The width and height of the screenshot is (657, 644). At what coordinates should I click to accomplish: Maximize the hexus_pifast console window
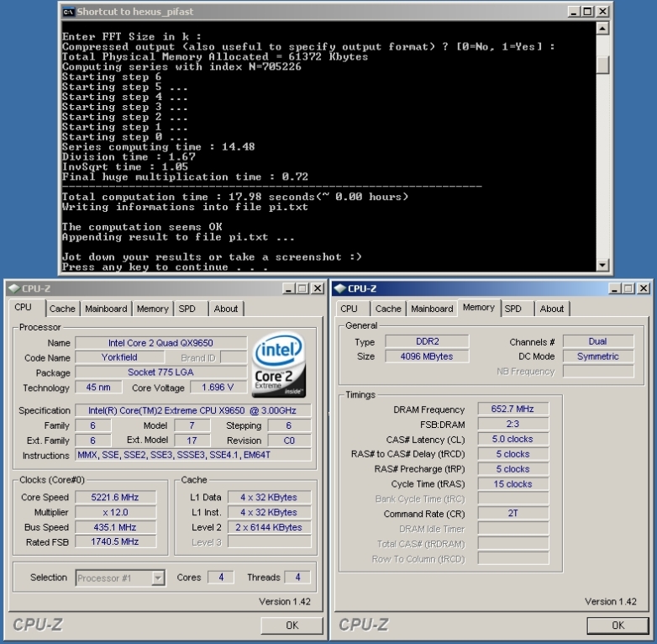pos(587,12)
